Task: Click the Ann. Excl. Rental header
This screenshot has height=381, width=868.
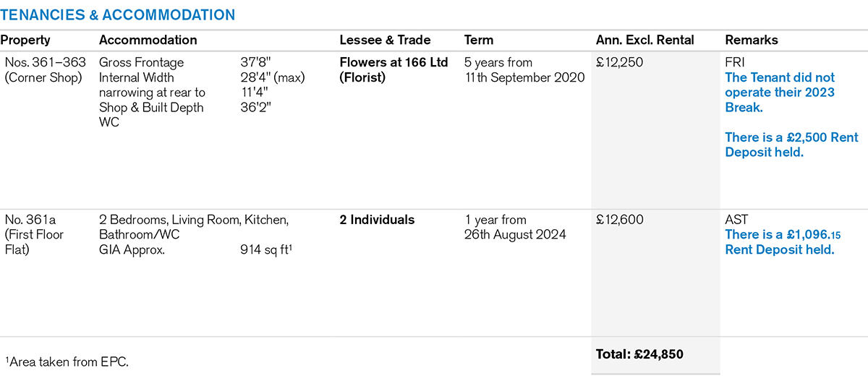Action: pyautogui.click(x=644, y=40)
